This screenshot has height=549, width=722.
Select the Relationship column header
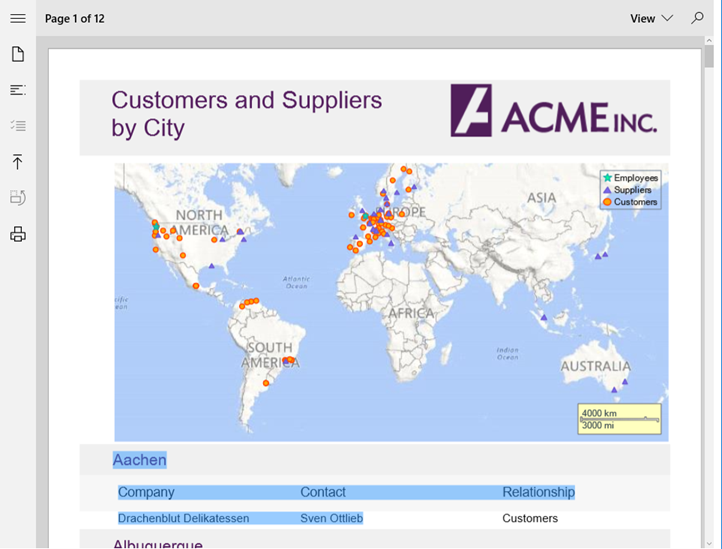point(538,492)
